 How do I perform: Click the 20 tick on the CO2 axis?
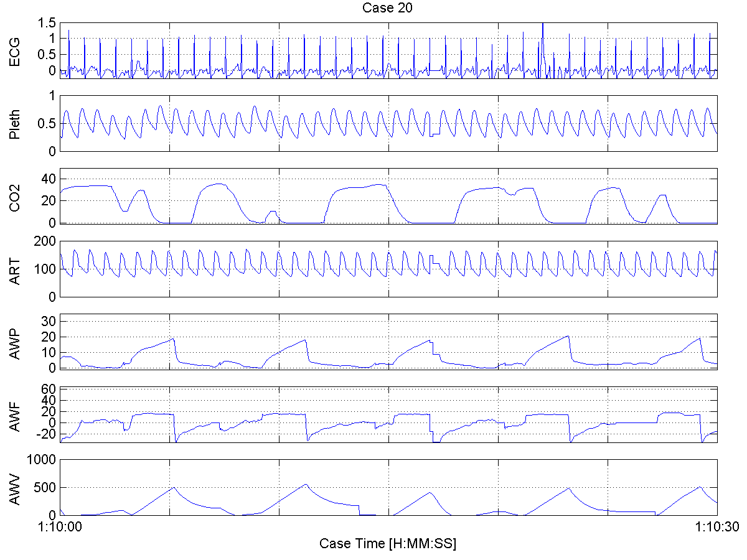49,201
